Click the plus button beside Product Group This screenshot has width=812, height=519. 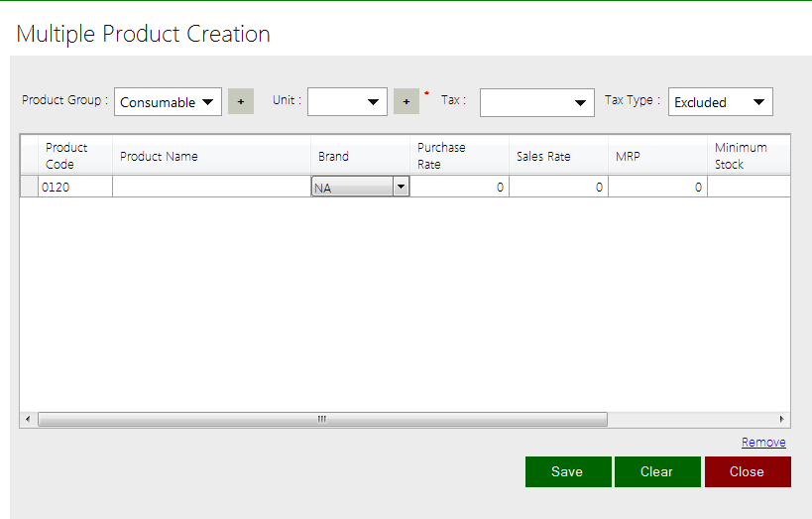point(240,102)
